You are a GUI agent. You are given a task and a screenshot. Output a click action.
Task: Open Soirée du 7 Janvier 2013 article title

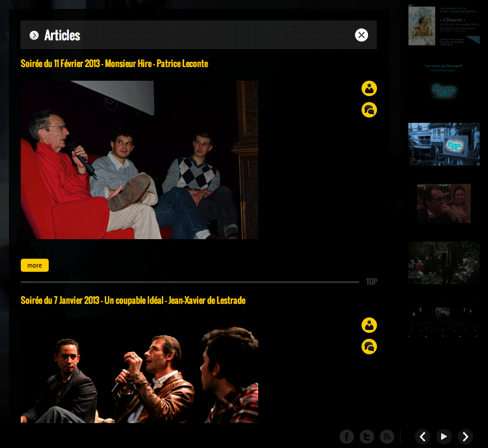(x=133, y=301)
